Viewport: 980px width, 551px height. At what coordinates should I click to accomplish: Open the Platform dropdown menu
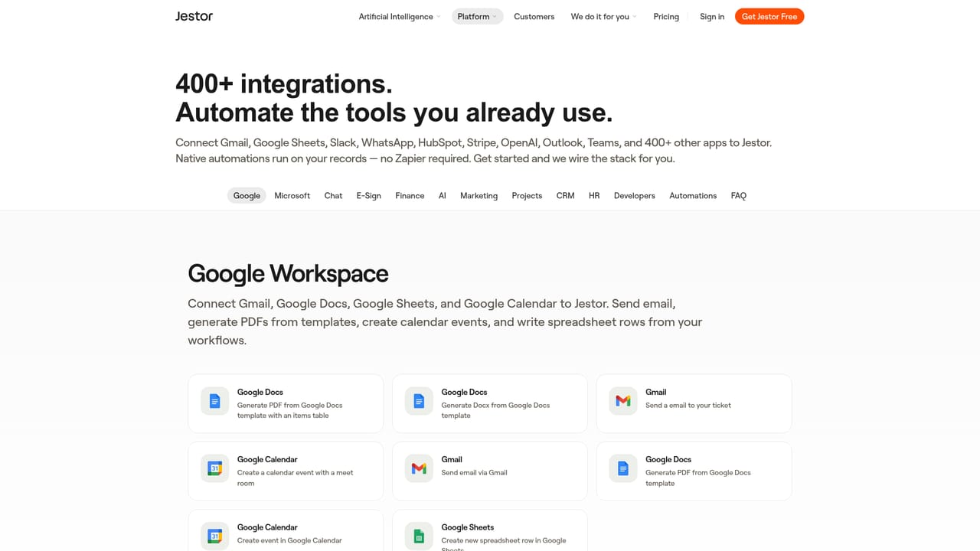click(x=477, y=17)
